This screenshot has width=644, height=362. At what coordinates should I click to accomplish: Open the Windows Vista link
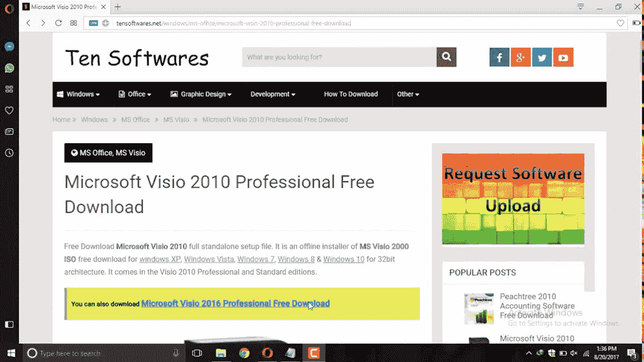pos(209,260)
